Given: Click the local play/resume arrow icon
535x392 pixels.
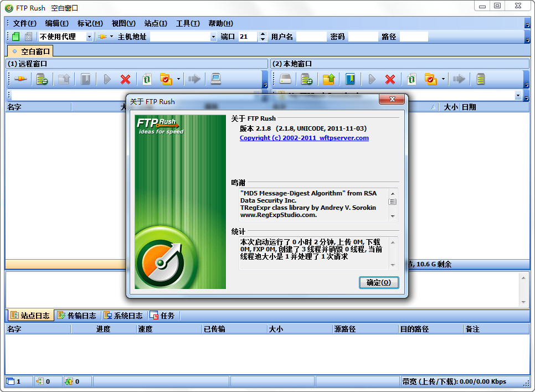Looking at the screenshot, I should click(x=372, y=79).
